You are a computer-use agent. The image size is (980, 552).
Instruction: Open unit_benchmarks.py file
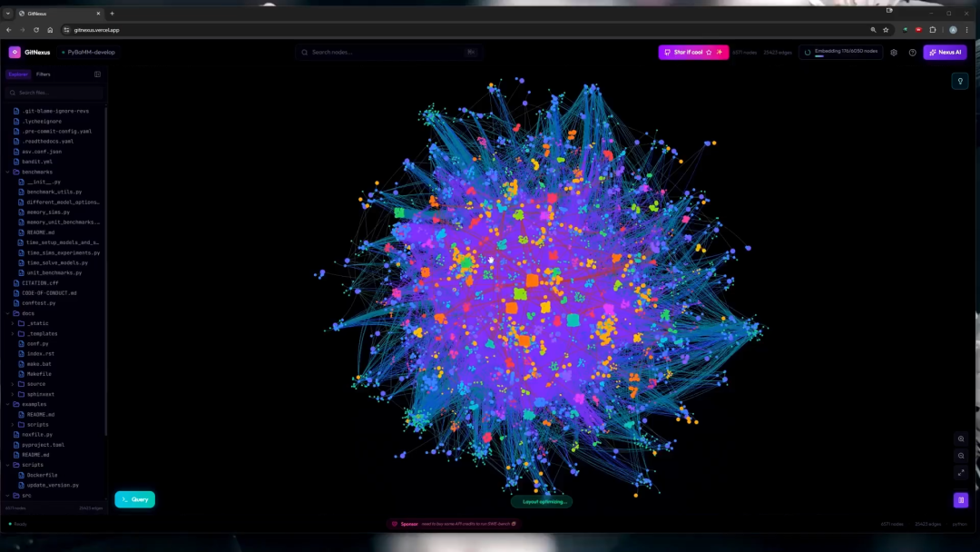(54, 272)
